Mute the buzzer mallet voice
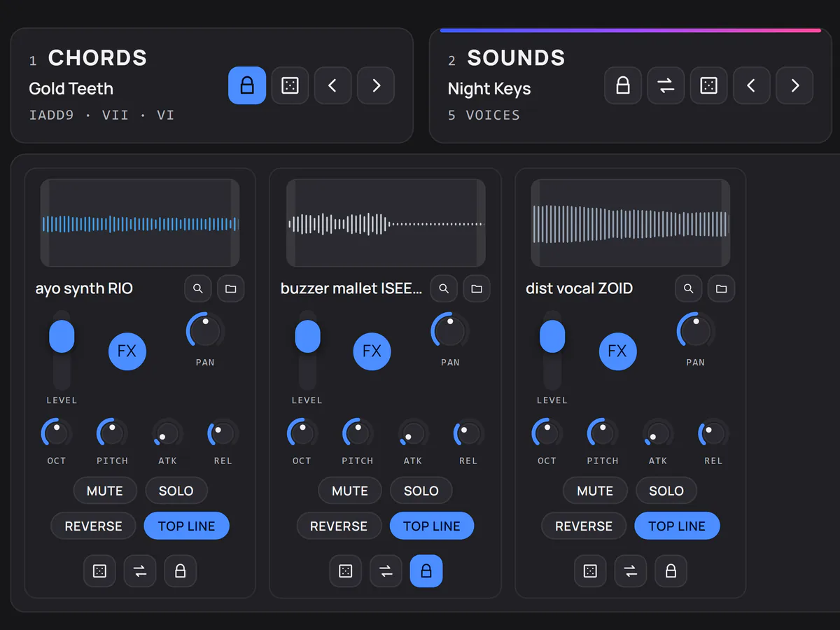Viewport: 840px width, 630px height. coord(350,491)
